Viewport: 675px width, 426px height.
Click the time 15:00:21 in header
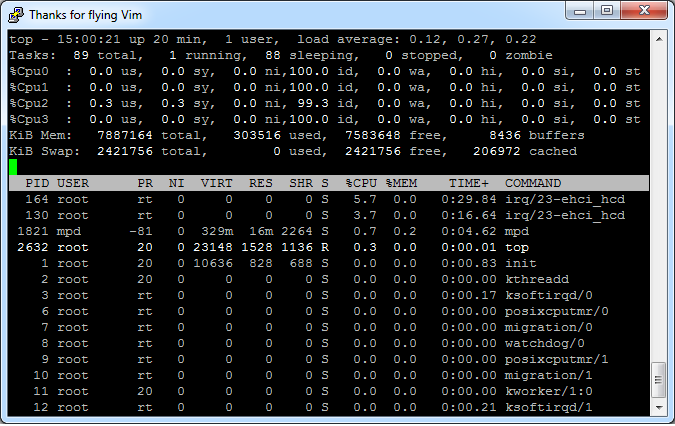click(x=89, y=40)
